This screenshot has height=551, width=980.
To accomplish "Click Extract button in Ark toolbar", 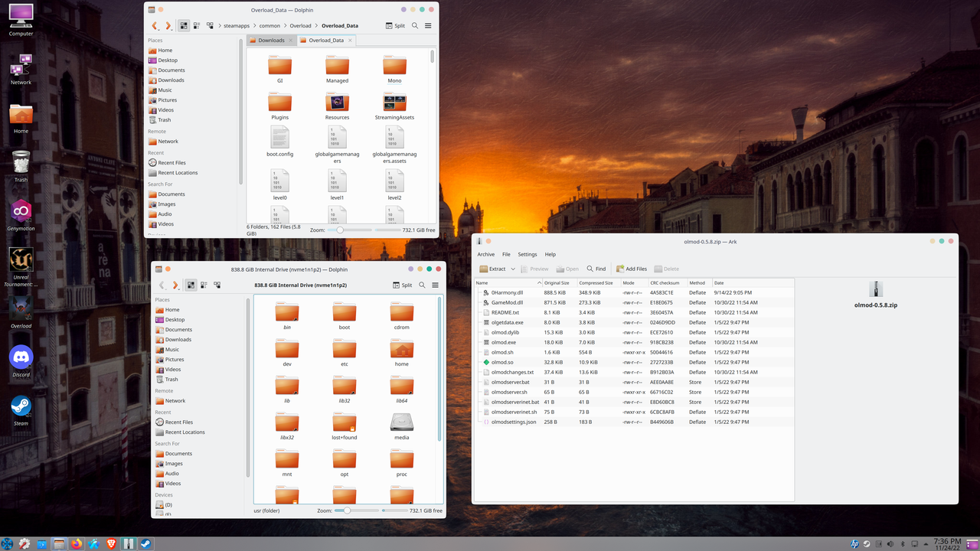I will (x=492, y=269).
